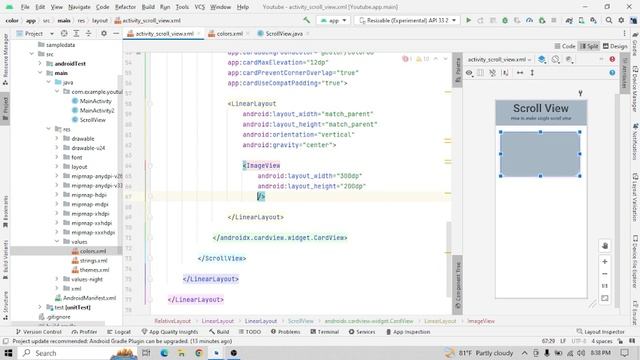This screenshot has height=360, width=640.
Task: Open Project panel options gear
Action: pyautogui.click(x=104, y=33)
